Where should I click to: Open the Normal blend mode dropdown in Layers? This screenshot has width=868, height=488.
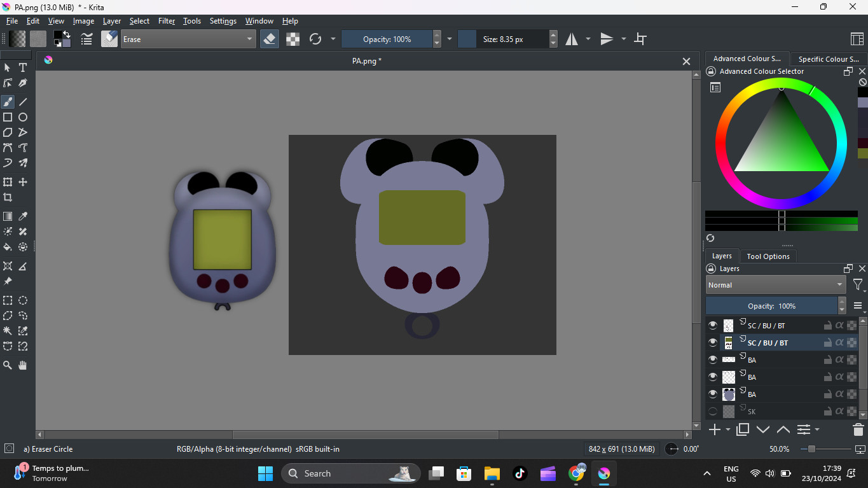coord(776,285)
